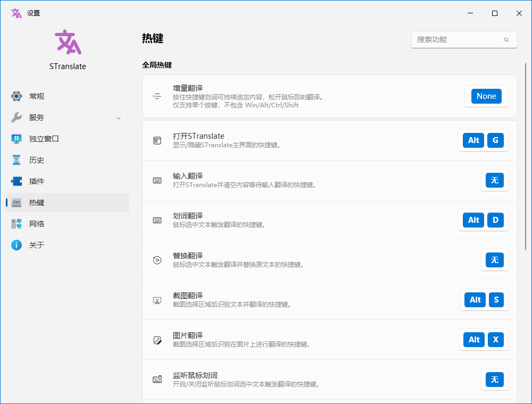Click the G key button for 打开STranslate

pos(495,140)
